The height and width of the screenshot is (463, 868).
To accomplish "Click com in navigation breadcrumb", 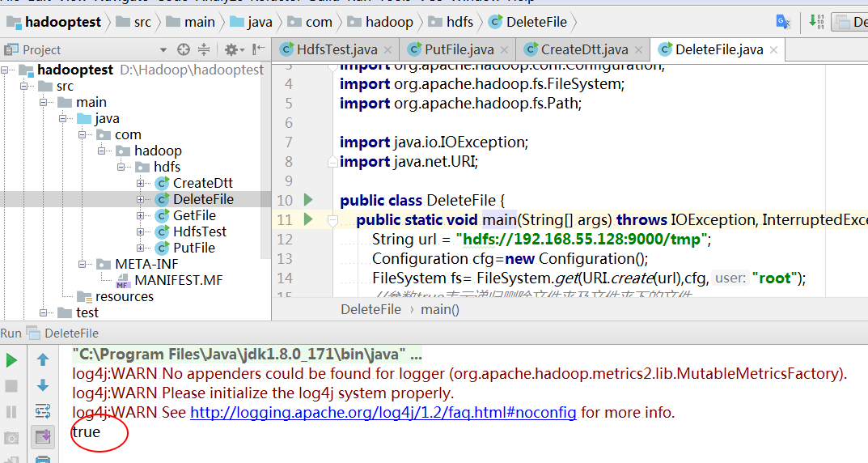I will click(319, 22).
